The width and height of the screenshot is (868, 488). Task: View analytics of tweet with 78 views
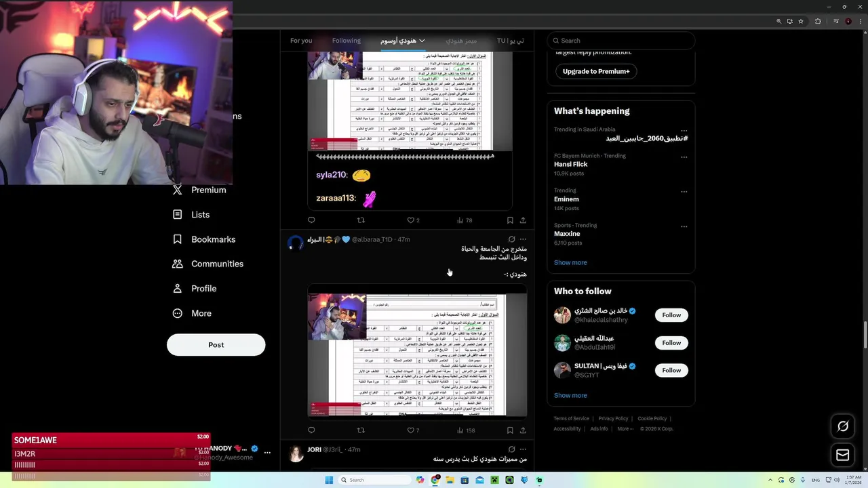465,220
